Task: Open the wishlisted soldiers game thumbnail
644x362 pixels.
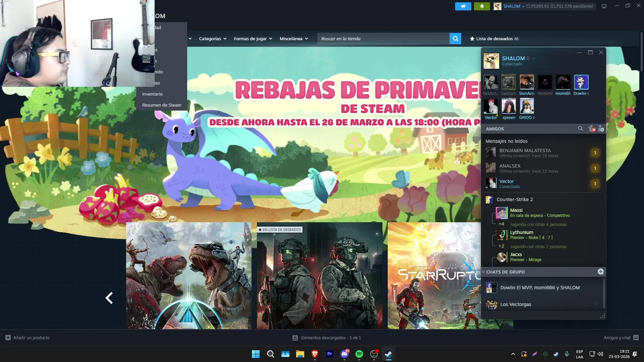Action: click(x=319, y=276)
